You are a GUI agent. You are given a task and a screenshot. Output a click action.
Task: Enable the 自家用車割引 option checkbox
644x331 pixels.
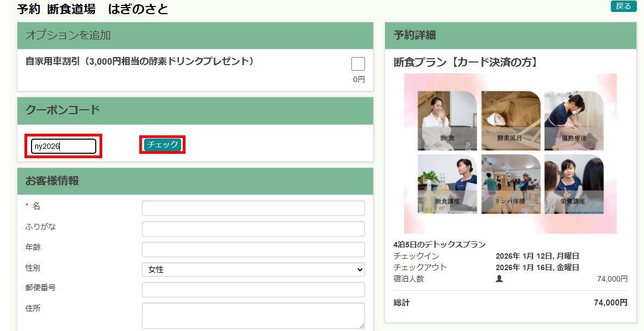tap(358, 64)
